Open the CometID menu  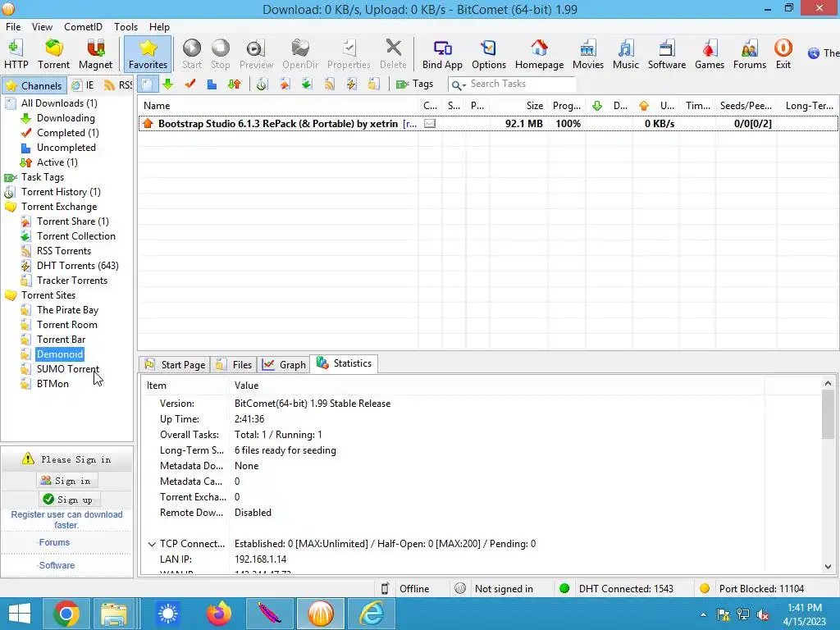tap(83, 27)
